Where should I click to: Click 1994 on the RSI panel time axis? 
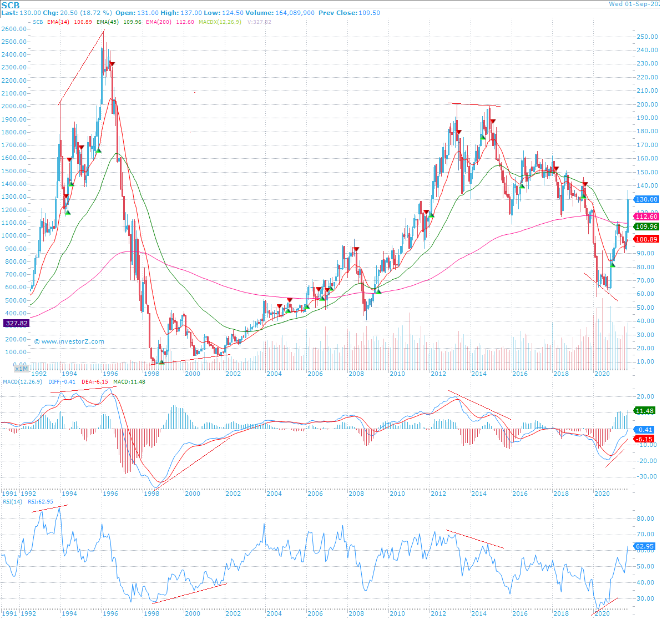pos(69,613)
